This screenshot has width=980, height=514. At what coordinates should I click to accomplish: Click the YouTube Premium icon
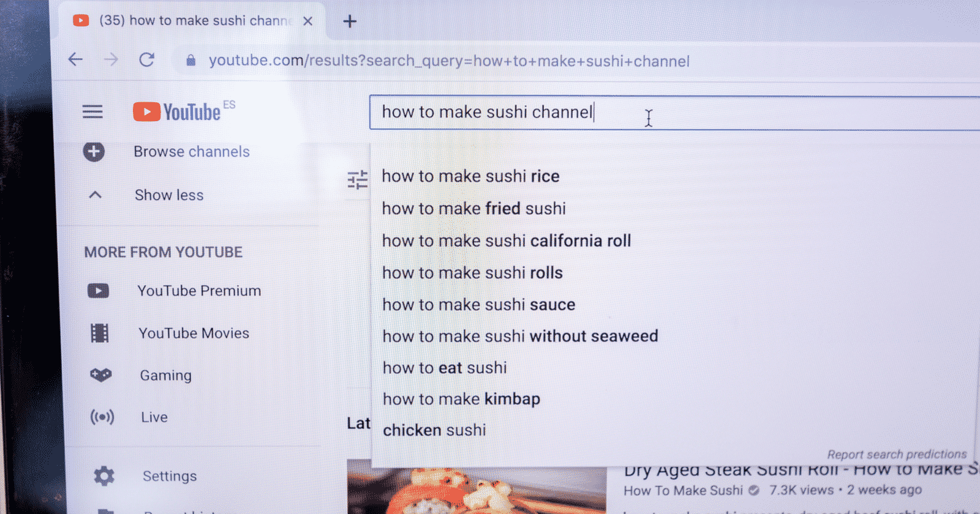[98, 291]
